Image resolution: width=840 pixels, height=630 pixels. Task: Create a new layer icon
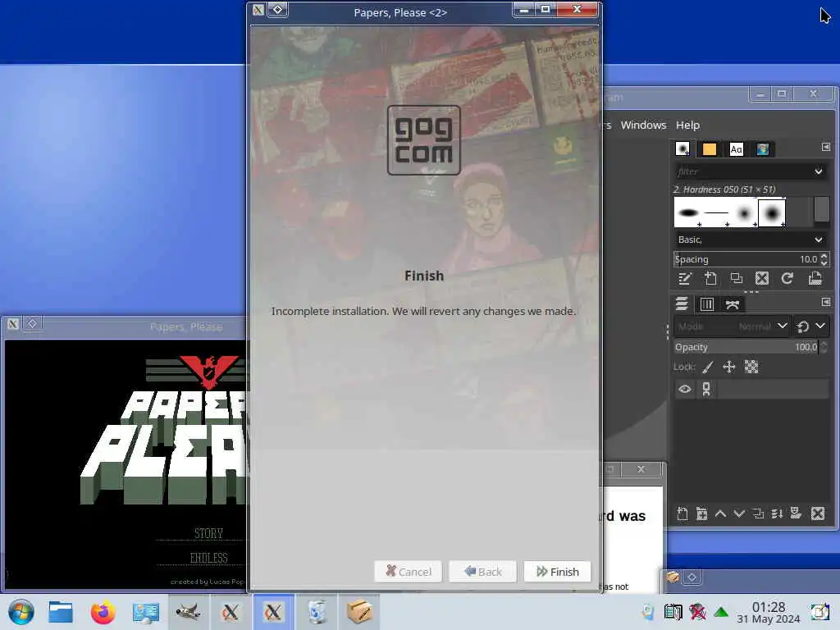[682, 514]
